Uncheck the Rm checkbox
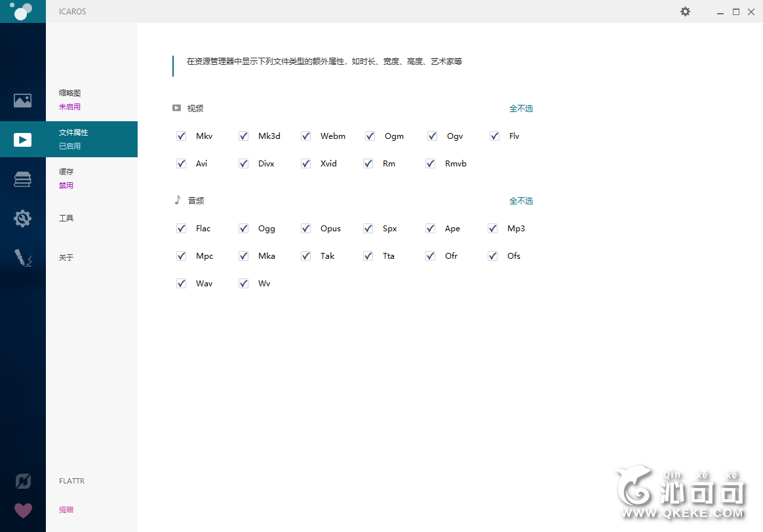This screenshot has width=763, height=532. (x=368, y=164)
